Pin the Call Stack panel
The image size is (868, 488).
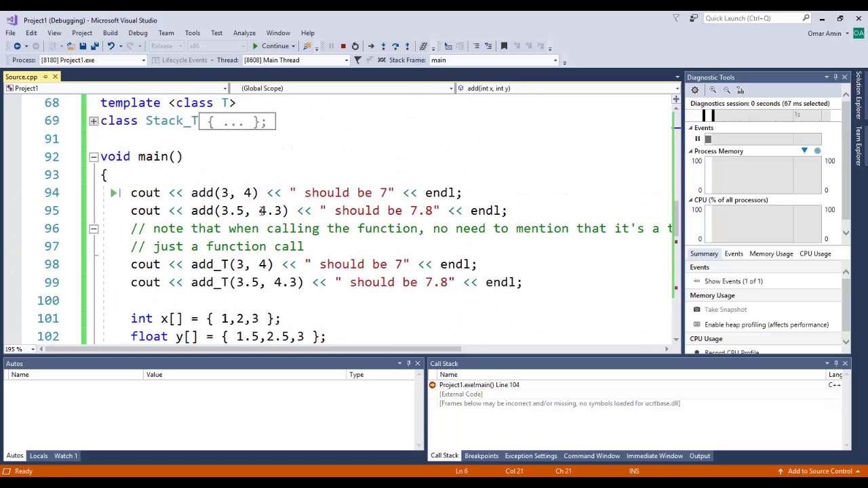pos(835,364)
